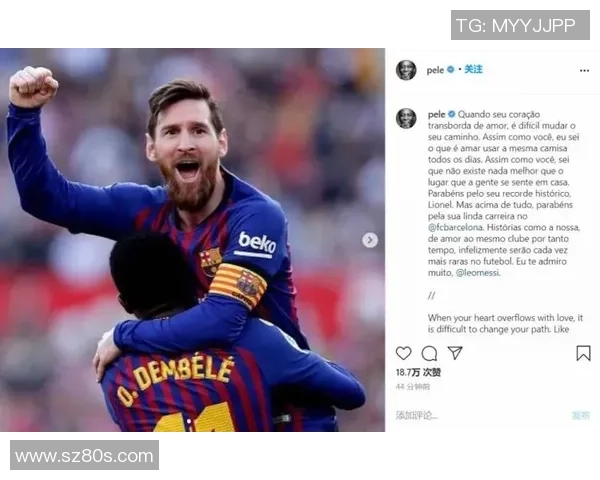Open the pele username in the post header
This screenshot has height=480, width=600.
(x=435, y=71)
